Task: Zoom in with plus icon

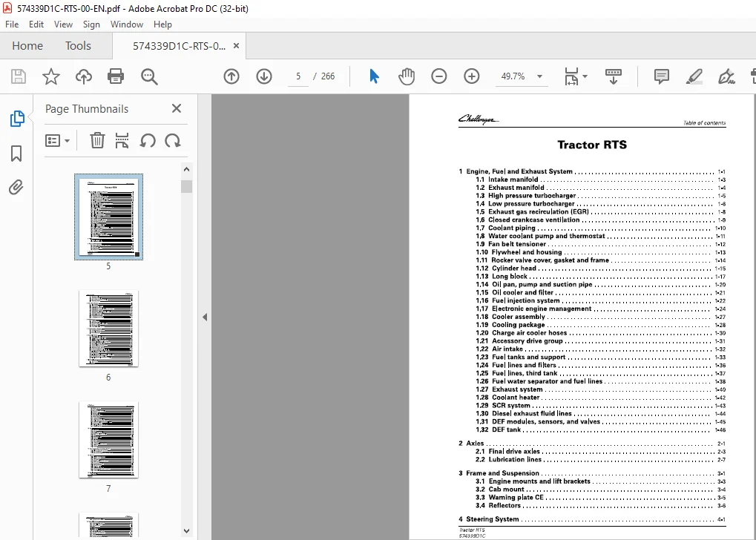Action: [x=472, y=76]
